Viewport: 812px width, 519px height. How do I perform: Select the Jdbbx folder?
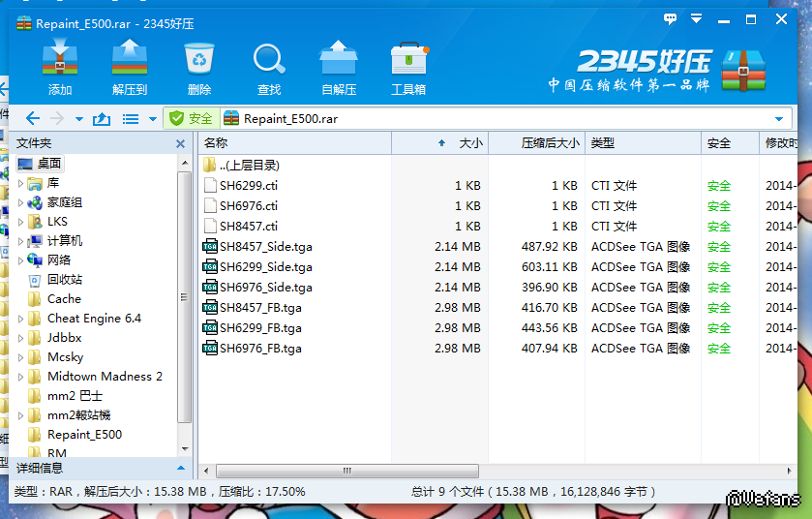coord(54,338)
